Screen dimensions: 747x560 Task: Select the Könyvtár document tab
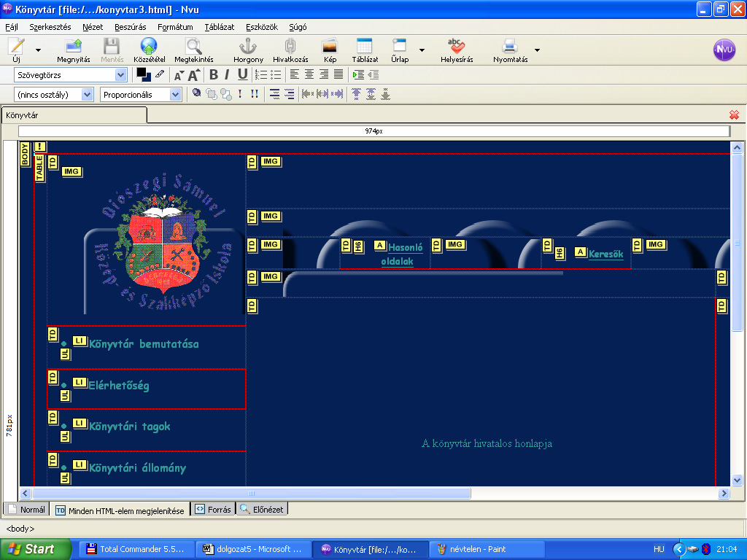point(74,115)
